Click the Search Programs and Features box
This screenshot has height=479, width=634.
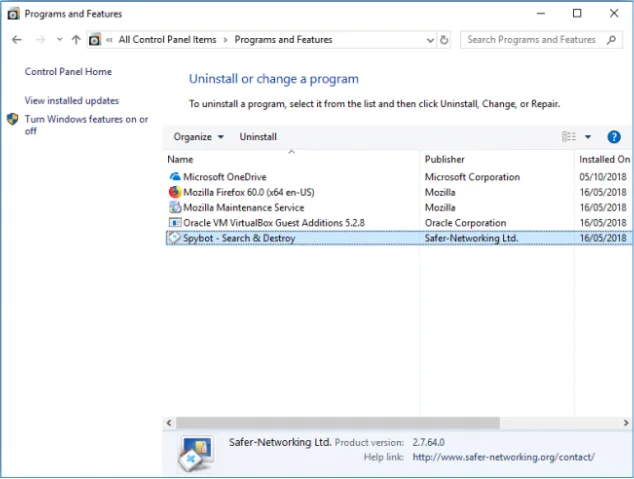[541, 40]
